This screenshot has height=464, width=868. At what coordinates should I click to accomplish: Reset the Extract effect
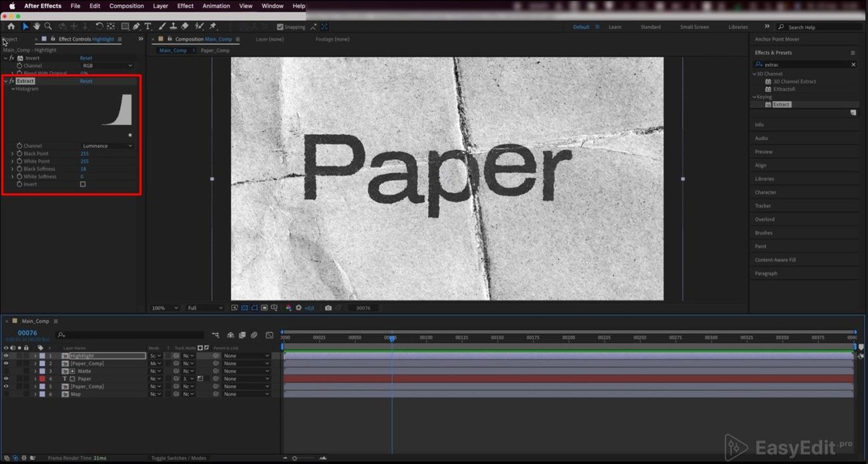pyautogui.click(x=86, y=81)
